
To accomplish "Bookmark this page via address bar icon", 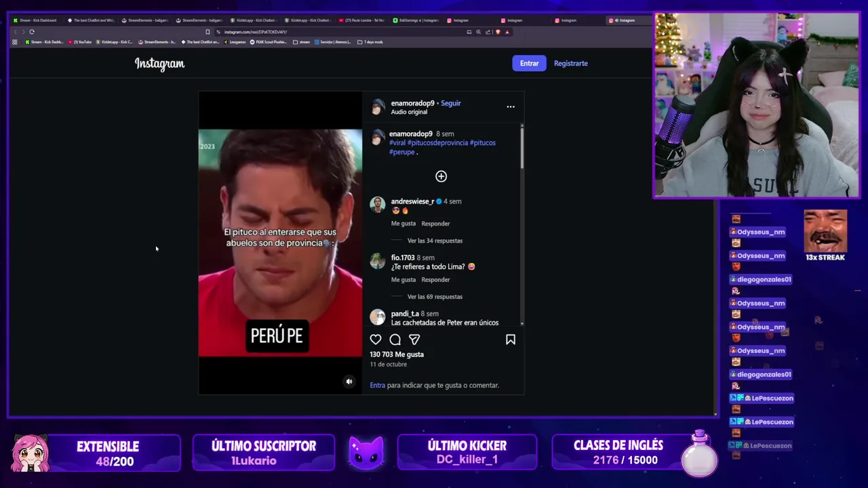I will pos(208,32).
